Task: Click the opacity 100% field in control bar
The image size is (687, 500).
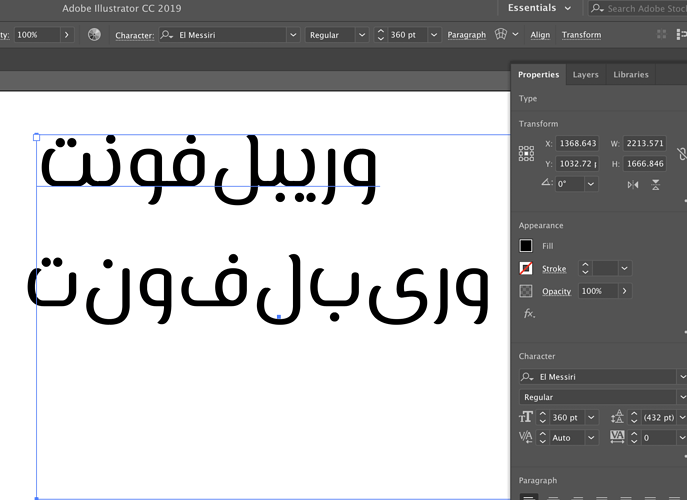Action: tap(37, 35)
